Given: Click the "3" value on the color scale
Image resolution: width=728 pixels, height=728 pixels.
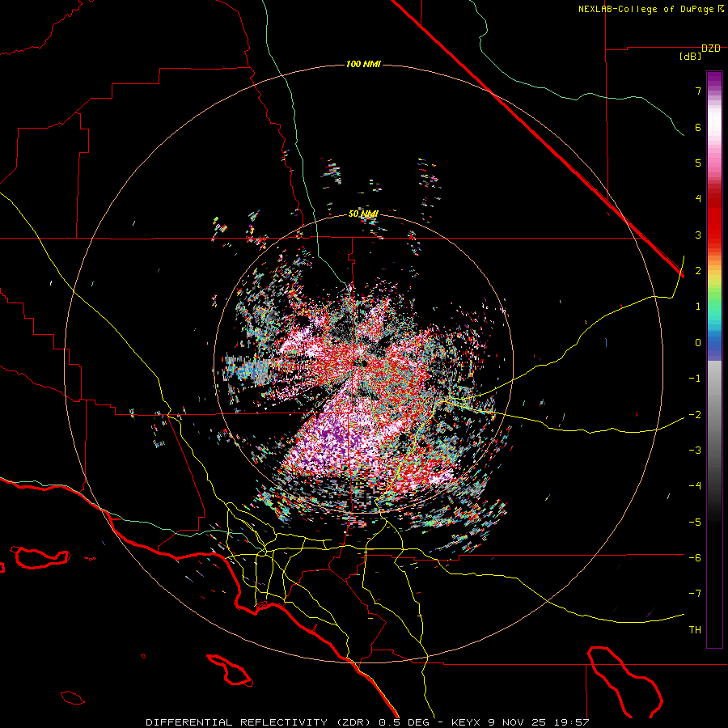Looking at the screenshot, I should point(698,235).
